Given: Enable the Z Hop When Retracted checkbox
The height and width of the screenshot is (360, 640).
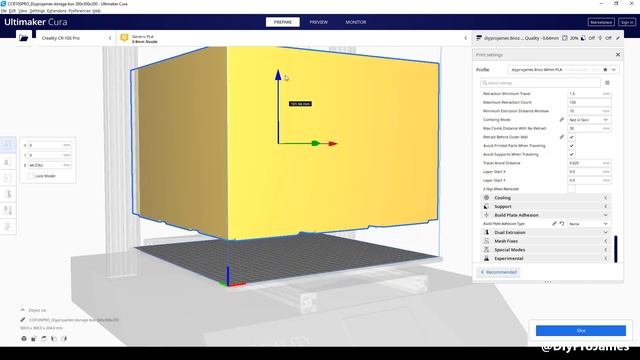Looking at the screenshot, I should click(x=571, y=189).
